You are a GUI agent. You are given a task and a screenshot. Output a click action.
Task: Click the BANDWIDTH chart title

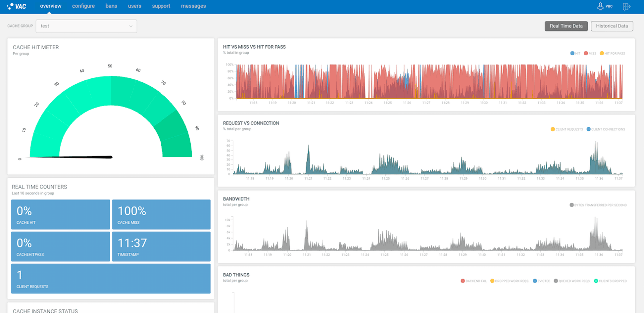click(236, 199)
